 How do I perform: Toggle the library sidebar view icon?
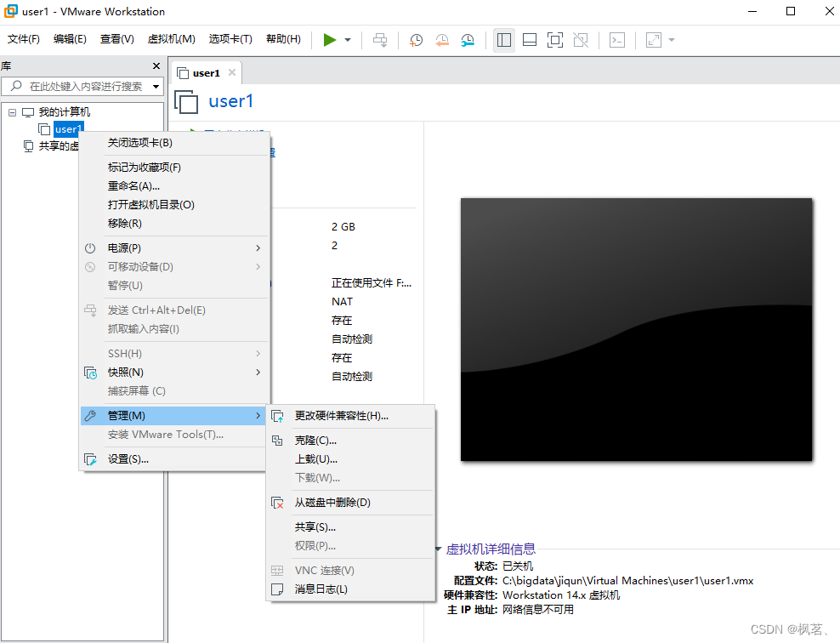click(x=504, y=40)
